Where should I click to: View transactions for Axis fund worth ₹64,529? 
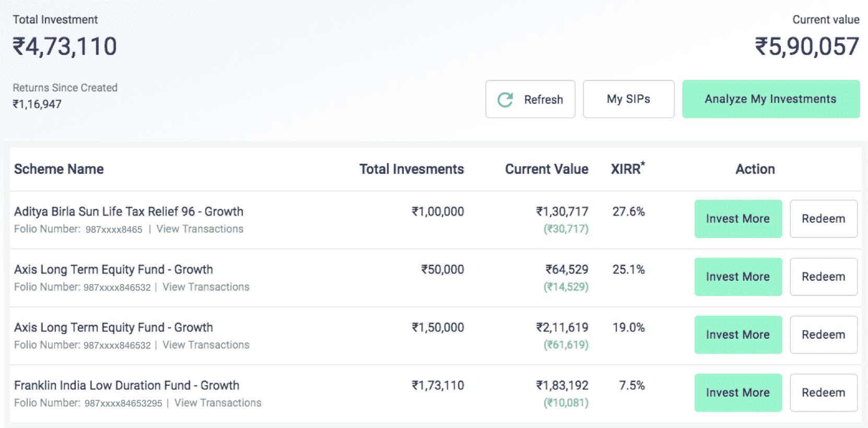click(x=206, y=287)
